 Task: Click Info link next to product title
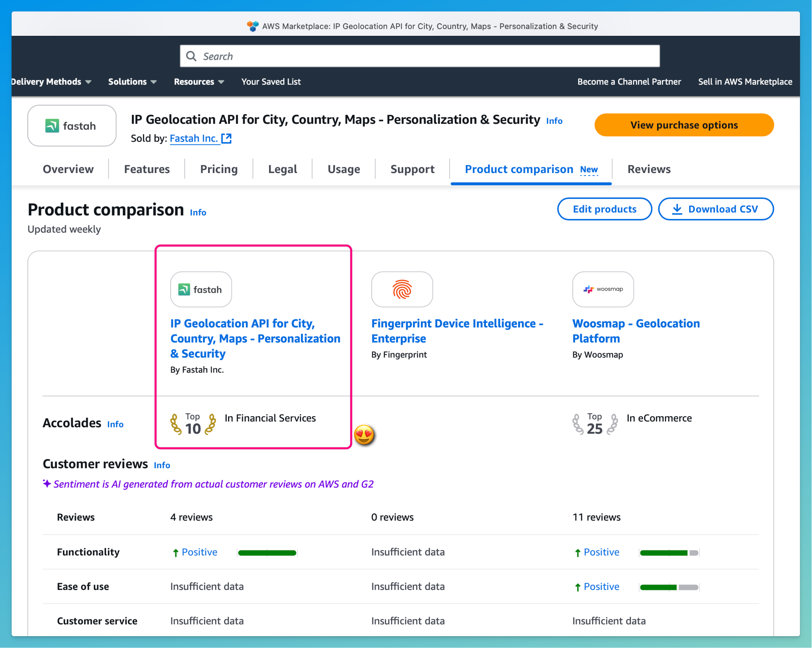point(554,121)
